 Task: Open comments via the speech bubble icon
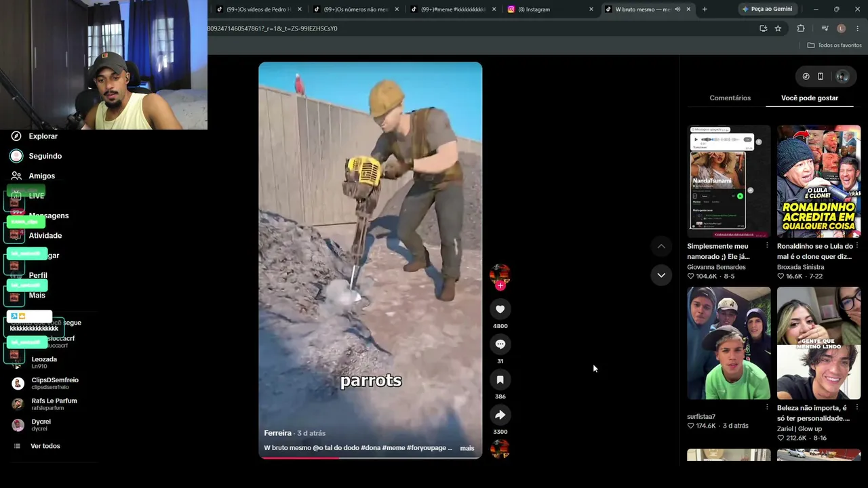(x=500, y=344)
